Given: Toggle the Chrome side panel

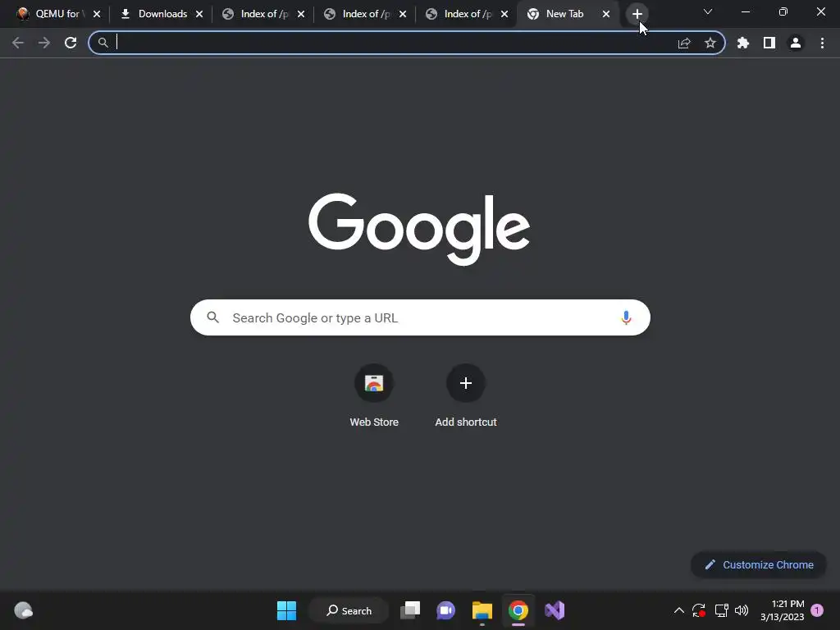Looking at the screenshot, I should pos(769,43).
